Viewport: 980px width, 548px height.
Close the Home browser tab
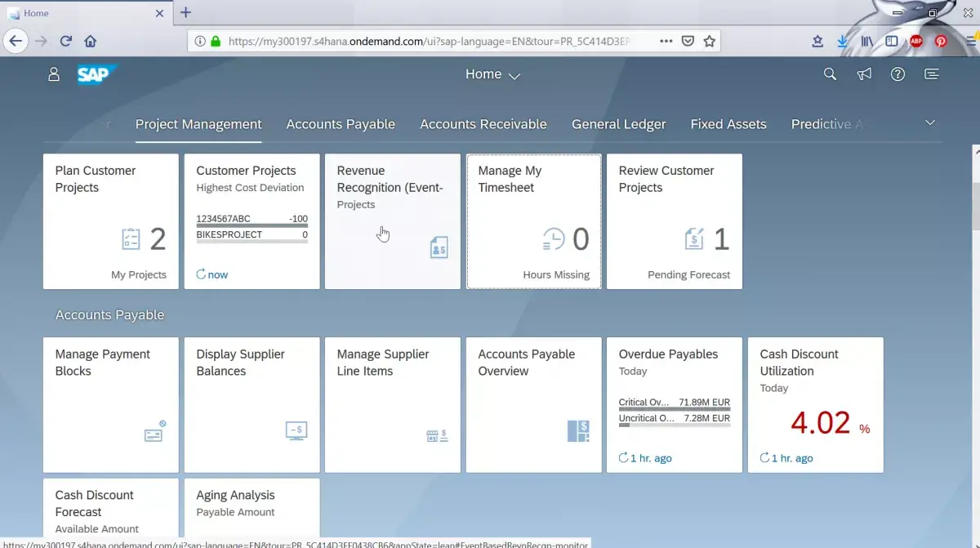160,13
